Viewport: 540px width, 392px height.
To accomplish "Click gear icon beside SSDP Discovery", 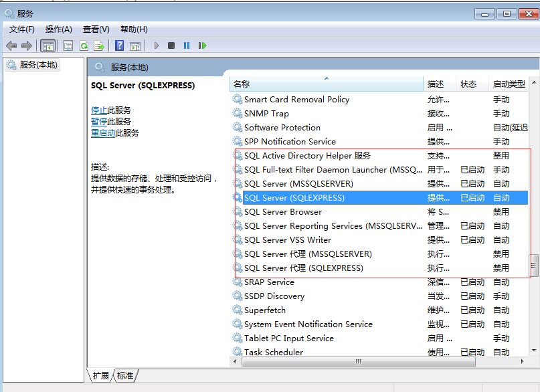I will tap(238, 296).
